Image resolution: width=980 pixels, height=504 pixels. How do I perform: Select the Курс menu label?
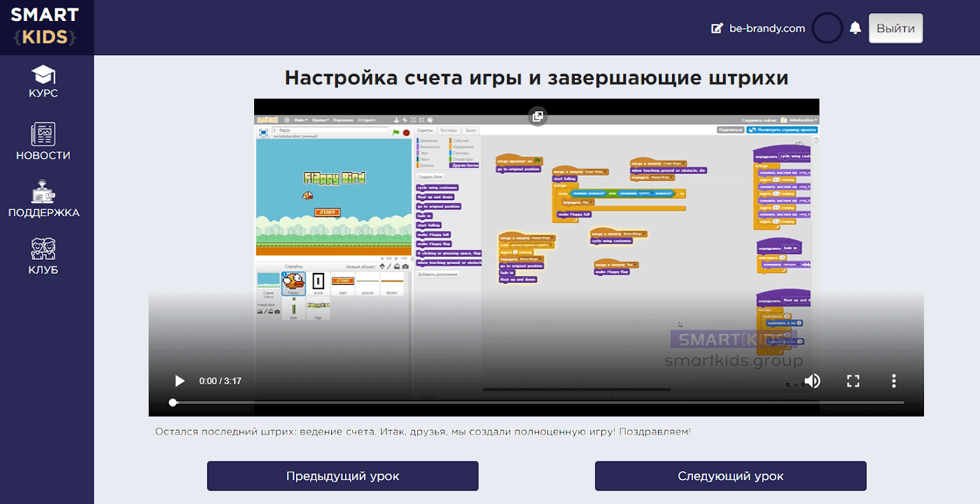43,93
